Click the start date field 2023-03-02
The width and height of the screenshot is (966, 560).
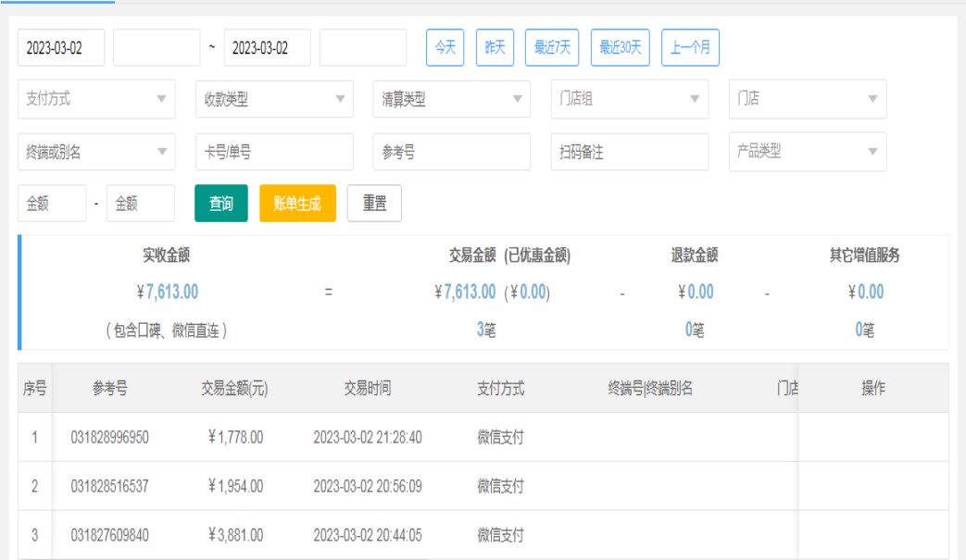(61, 48)
